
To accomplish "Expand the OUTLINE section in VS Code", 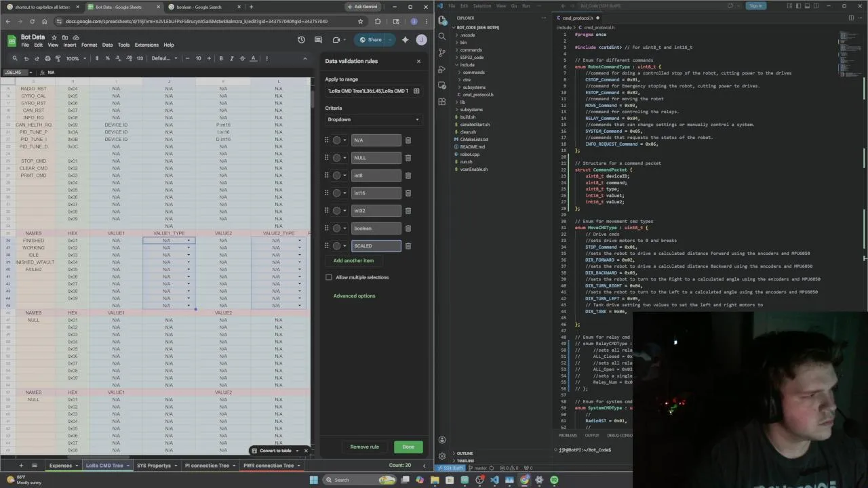I will (465, 453).
